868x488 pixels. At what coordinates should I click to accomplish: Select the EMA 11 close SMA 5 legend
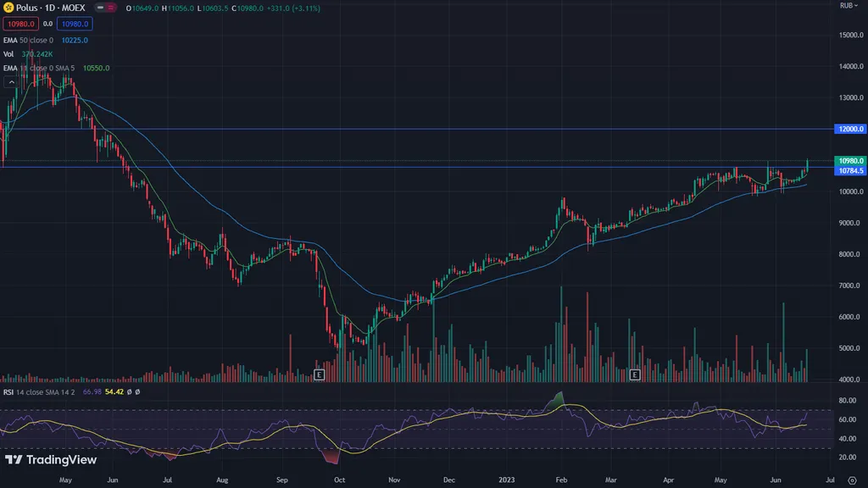pyautogui.click(x=39, y=68)
